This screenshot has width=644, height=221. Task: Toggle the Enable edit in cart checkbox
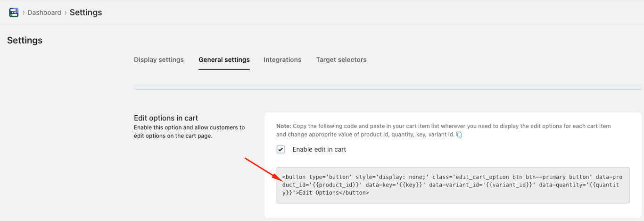tap(281, 149)
